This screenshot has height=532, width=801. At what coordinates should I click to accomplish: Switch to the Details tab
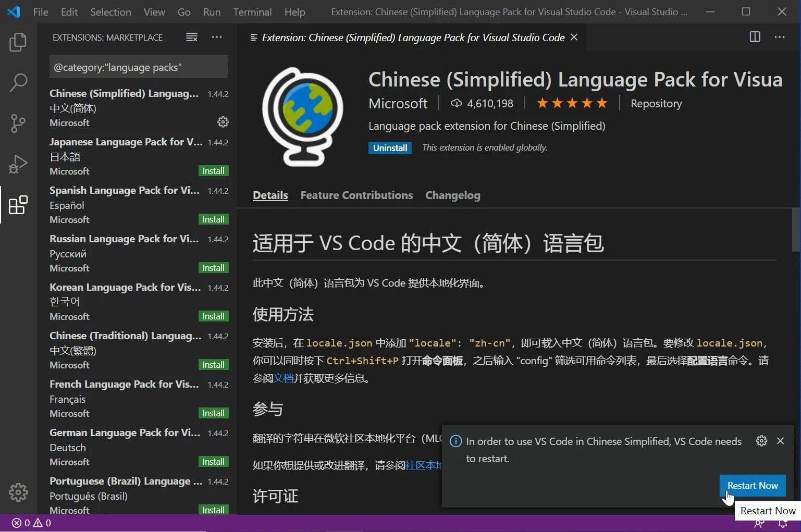(270, 195)
